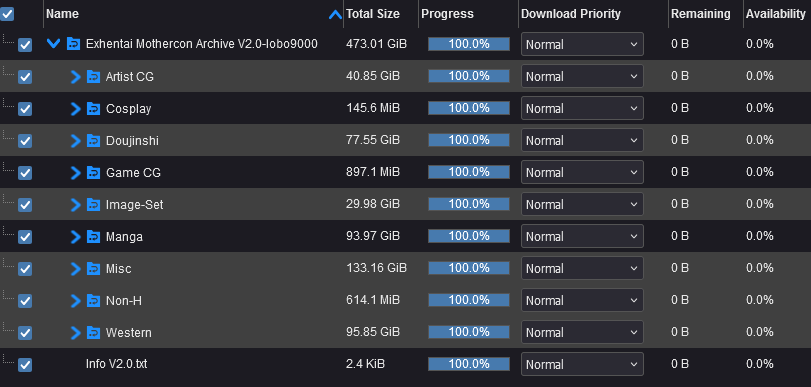
Task: Click the Cosplay folder icon
Action: point(93,109)
